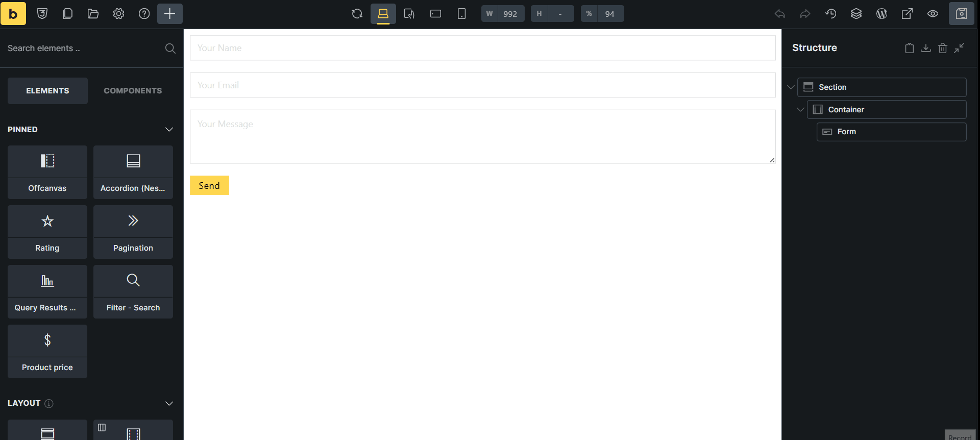
Task: Open the pages icon in toolbar
Action: click(x=68, y=14)
